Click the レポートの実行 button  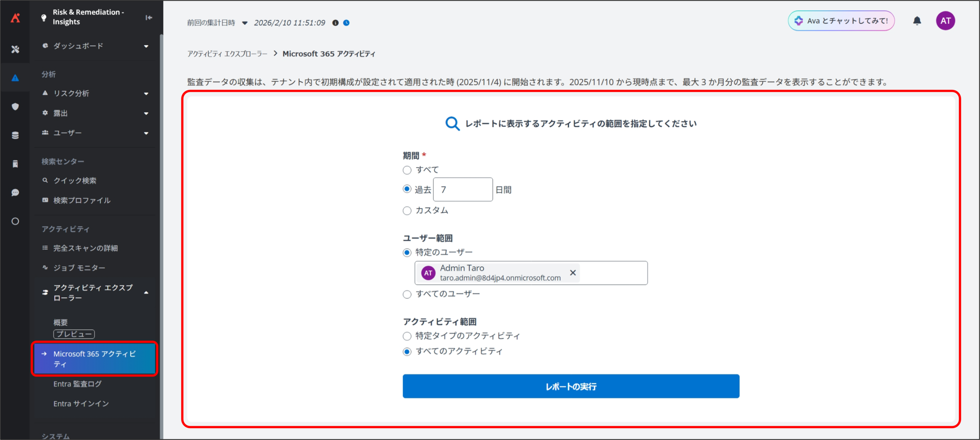[571, 386]
